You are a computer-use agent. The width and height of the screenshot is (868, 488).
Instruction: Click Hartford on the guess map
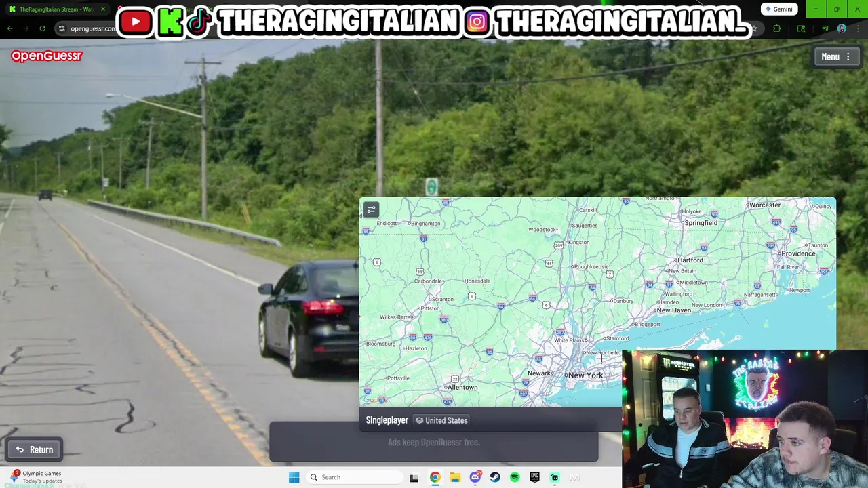coord(690,260)
